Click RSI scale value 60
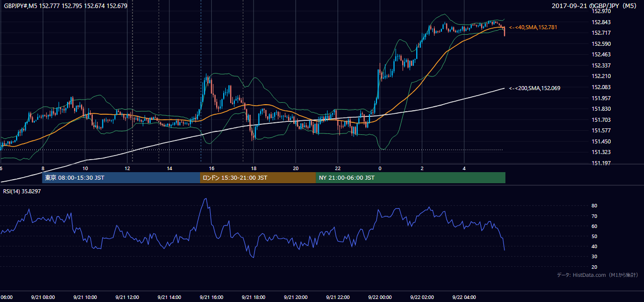 [x=594, y=226]
